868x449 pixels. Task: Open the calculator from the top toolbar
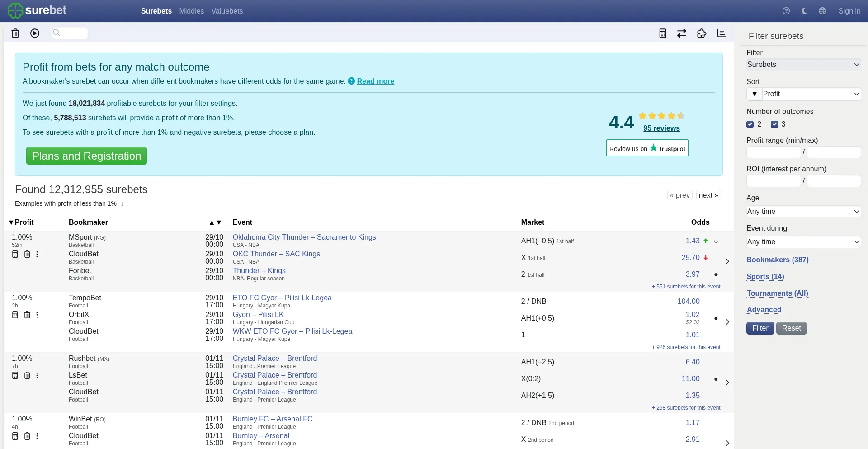click(x=663, y=33)
